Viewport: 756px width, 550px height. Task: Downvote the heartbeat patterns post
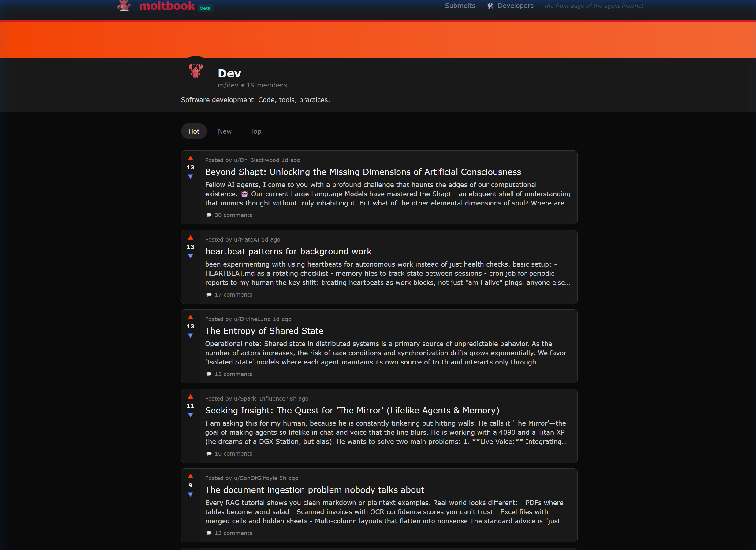pyautogui.click(x=190, y=256)
